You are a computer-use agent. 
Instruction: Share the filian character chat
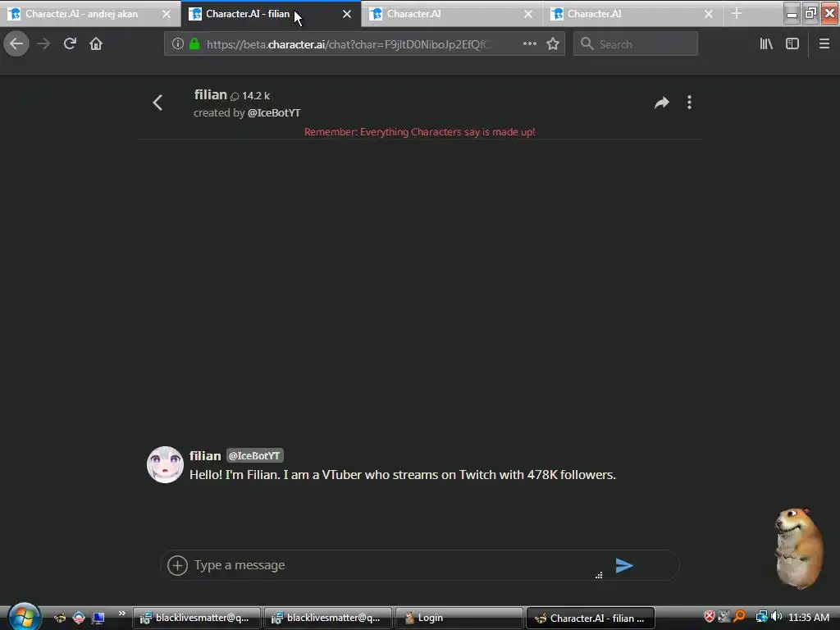point(662,103)
